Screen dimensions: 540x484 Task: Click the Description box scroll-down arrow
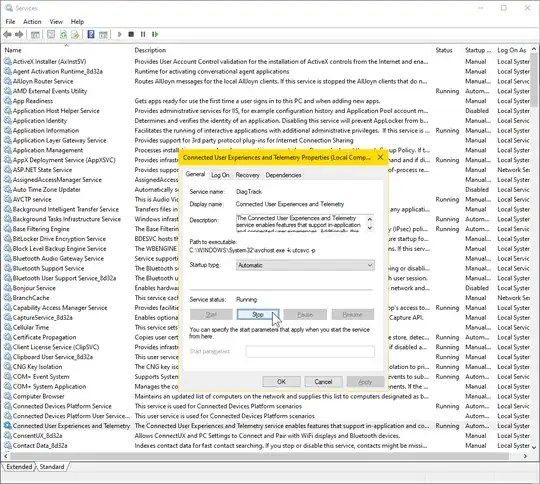coord(370,228)
